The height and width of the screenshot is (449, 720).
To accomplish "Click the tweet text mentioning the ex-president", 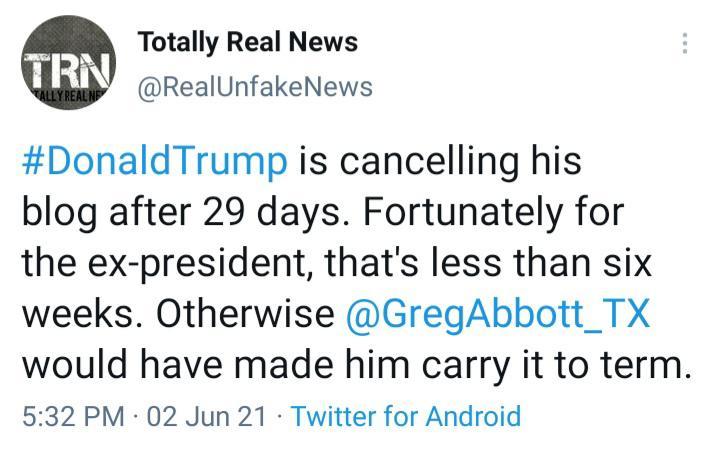I will tap(337, 264).
